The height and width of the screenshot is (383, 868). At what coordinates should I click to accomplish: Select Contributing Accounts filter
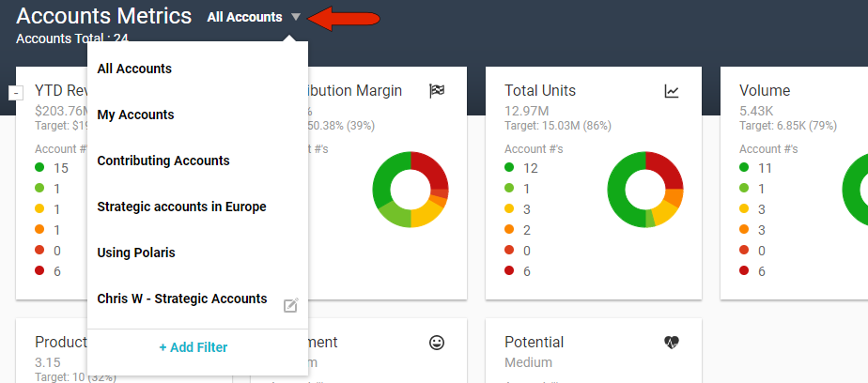point(163,161)
